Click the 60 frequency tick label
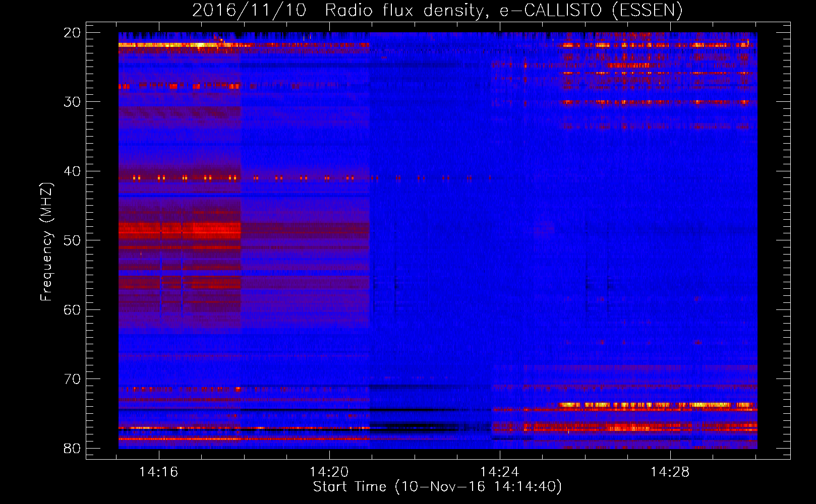 [x=72, y=309]
